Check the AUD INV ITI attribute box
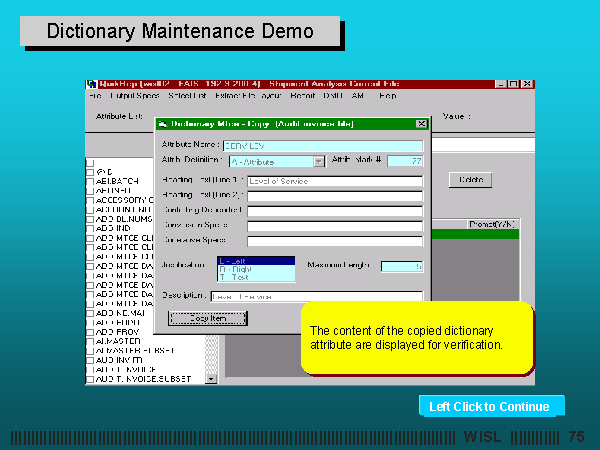 pyautogui.click(x=90, y=360)
